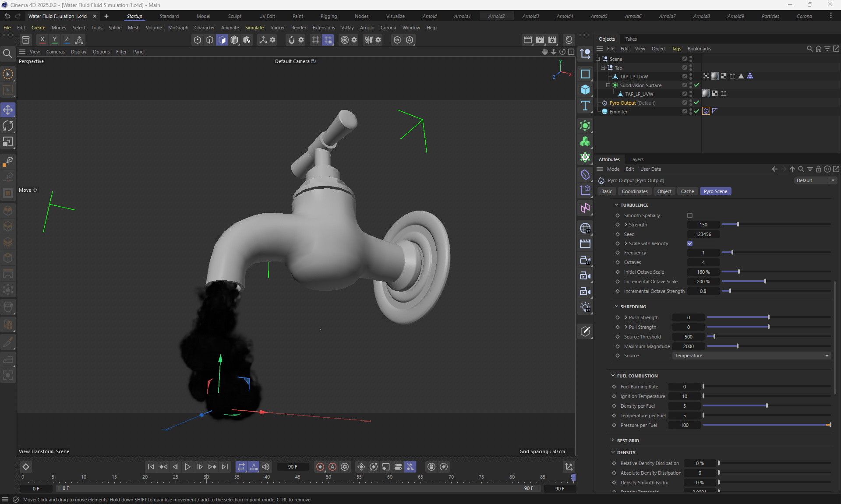841x504 pixels.
Task: Go to the start of the timeline
Action: click(151, 467)
